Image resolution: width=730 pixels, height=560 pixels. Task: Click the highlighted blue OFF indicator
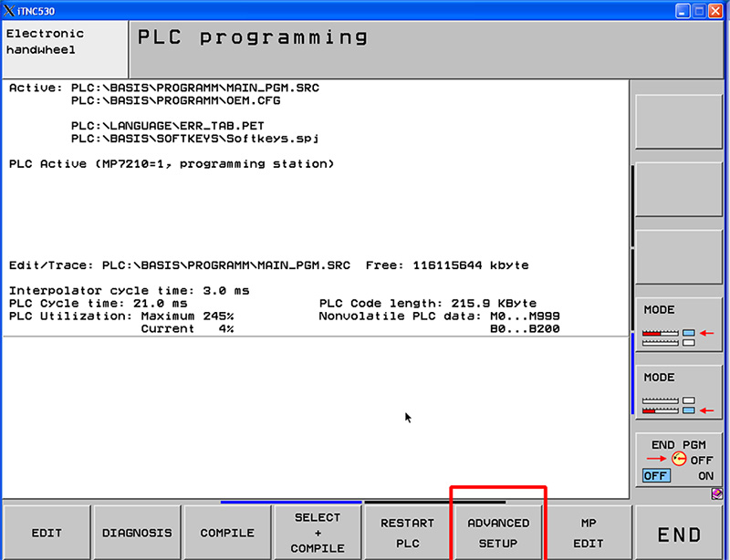point(655,475)
